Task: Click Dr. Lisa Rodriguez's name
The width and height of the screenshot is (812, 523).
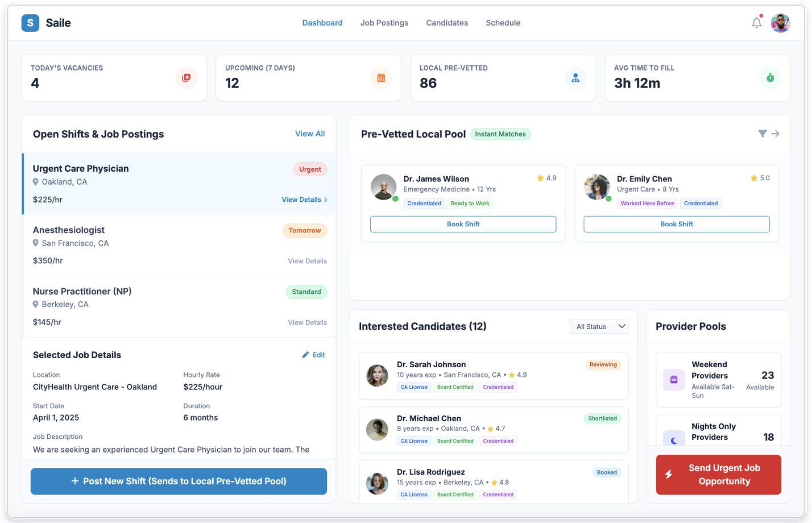Action: pyautogui.click(x=430, y=472)
